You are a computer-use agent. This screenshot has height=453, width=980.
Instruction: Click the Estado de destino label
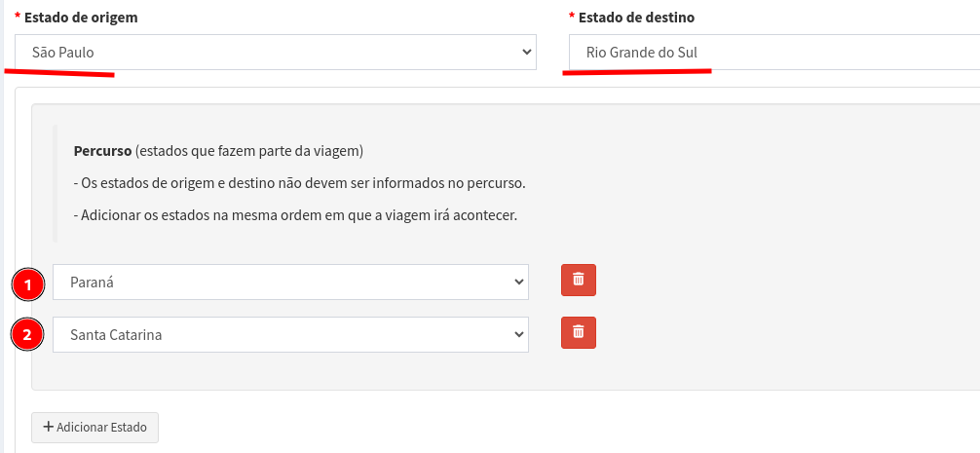(x=637, y=18)
